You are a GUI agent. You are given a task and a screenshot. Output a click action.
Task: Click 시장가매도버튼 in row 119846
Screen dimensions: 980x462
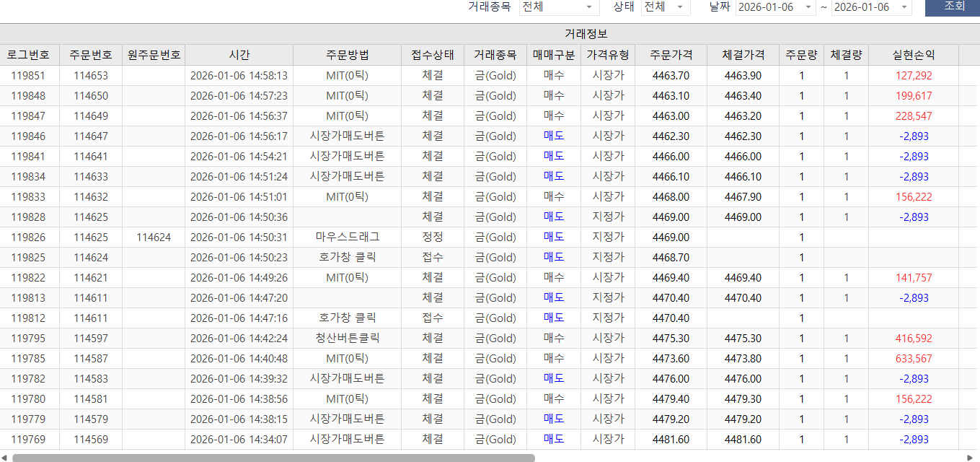[x=347, y=136]
